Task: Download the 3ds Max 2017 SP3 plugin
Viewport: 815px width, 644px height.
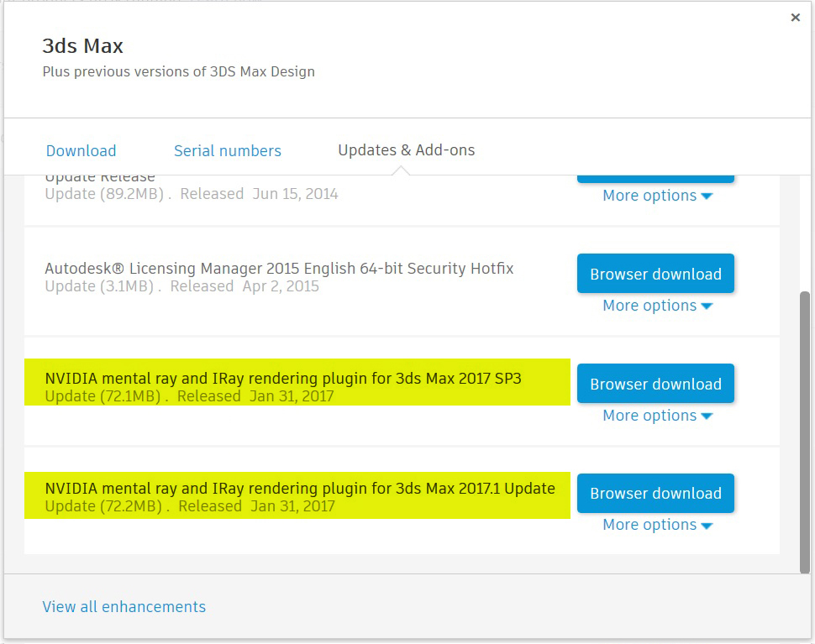Action: pos(655,385)
